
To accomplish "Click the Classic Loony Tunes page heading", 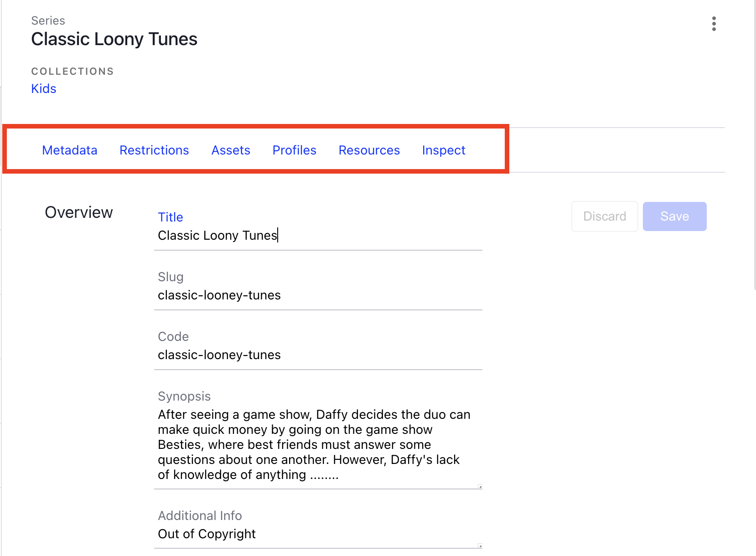I will tap(114, 39).
